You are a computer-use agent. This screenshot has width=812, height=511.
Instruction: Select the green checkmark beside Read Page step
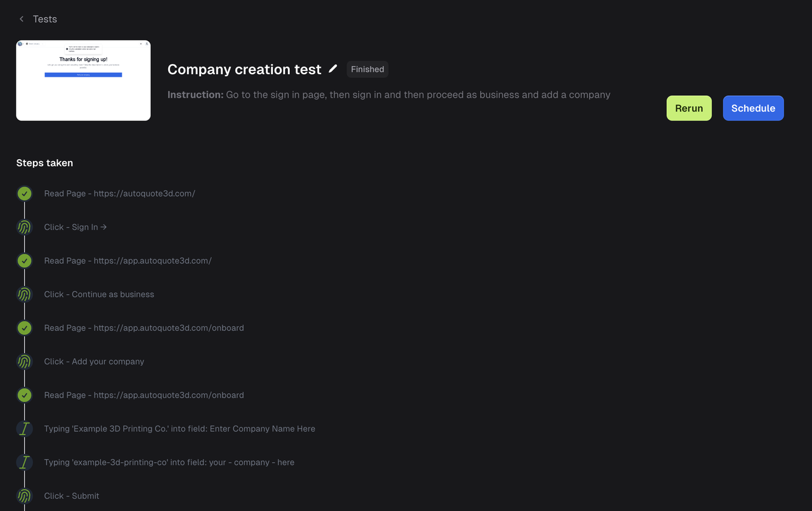24,193
